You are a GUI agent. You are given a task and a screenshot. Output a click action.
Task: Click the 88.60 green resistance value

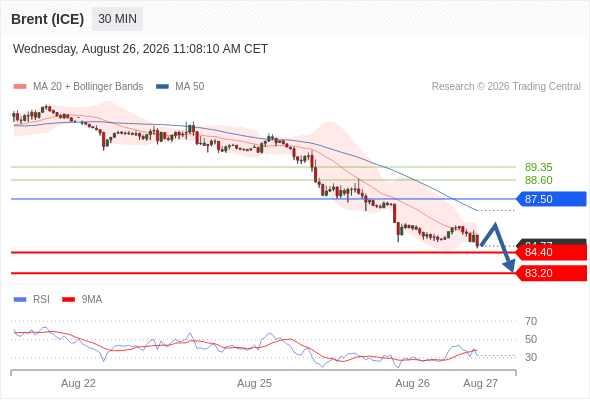tap(539, 180)
